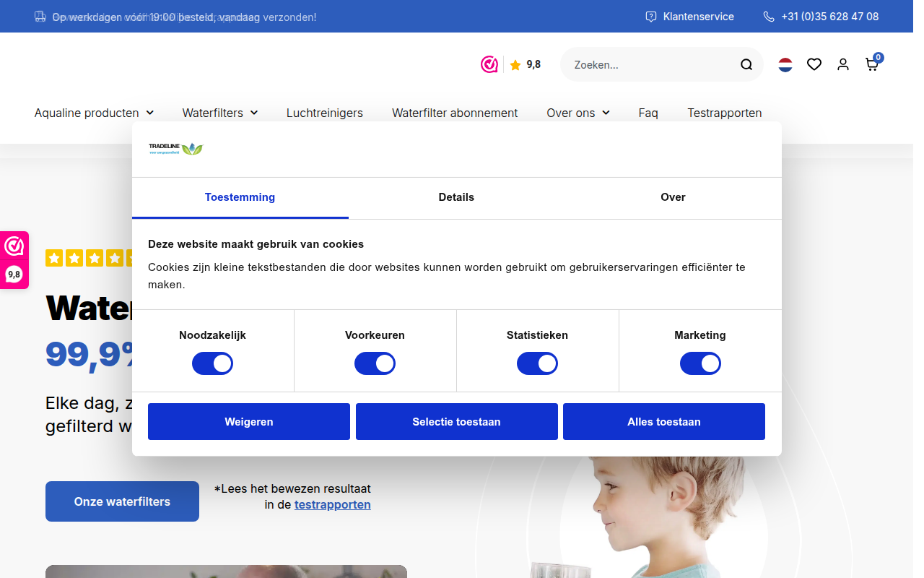Click the pink review badge in header

489,64
